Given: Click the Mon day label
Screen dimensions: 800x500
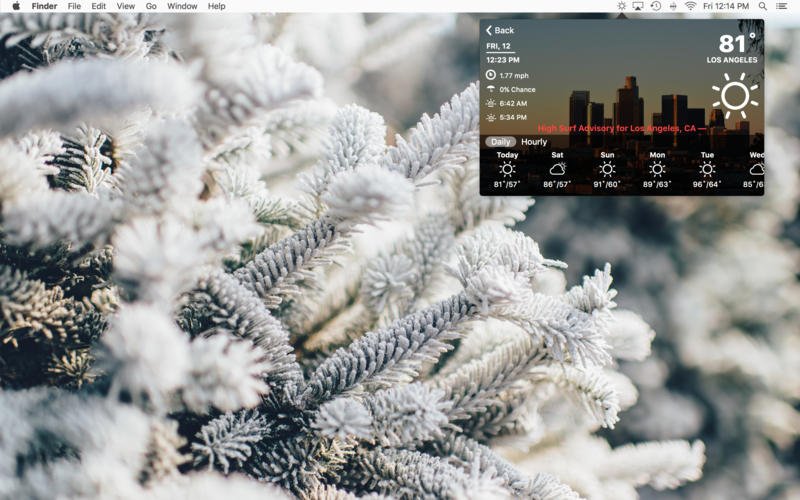Looking at the screenshot, I should coord(657,155).
